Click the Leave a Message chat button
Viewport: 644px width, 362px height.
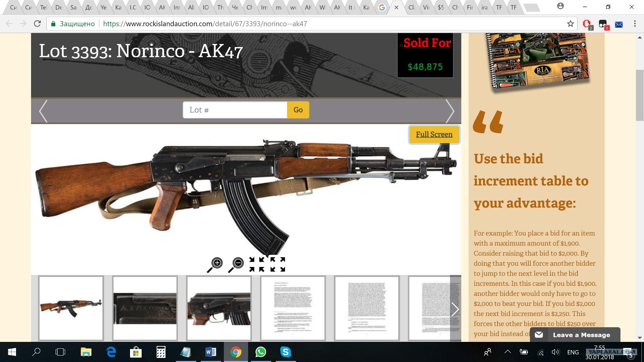pos(575,335)
